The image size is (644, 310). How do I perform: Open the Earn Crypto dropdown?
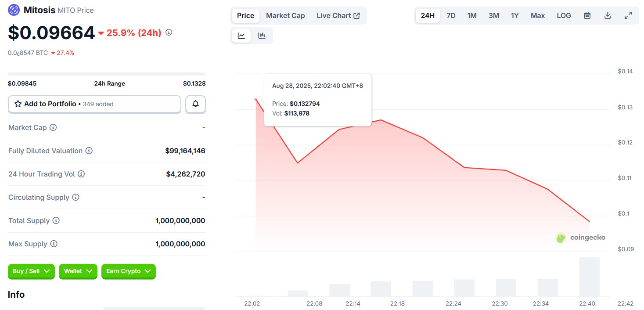point(128,271)
